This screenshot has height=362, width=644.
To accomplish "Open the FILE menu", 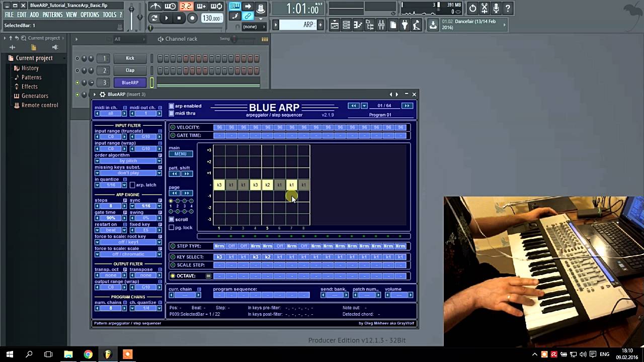I will tap(9, 15).
